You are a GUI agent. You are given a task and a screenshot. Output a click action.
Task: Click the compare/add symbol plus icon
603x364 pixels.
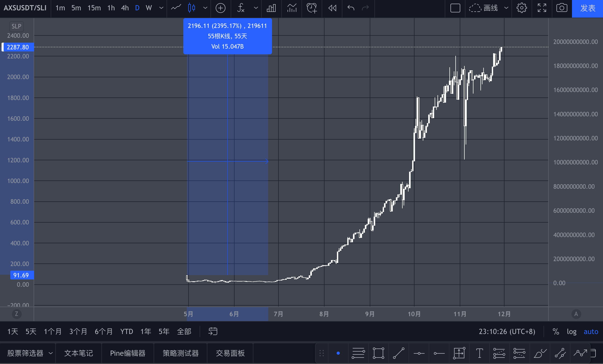(x=220, y=8)
